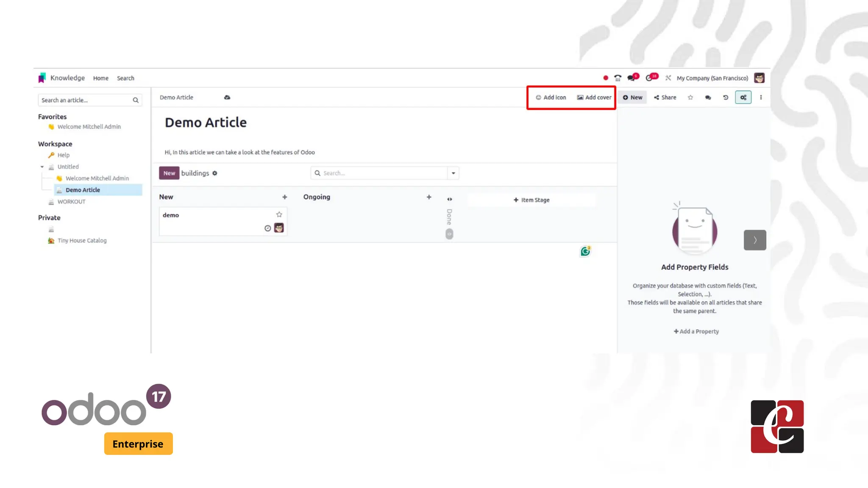Image resolution: width=868 pixels, height=488 pixels.
Task: Add a card with plus in Ongoing column
Action: tap(429, 197)
